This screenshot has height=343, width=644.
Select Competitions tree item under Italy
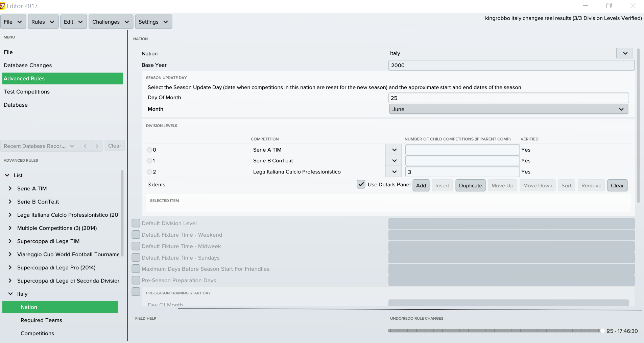37,333
